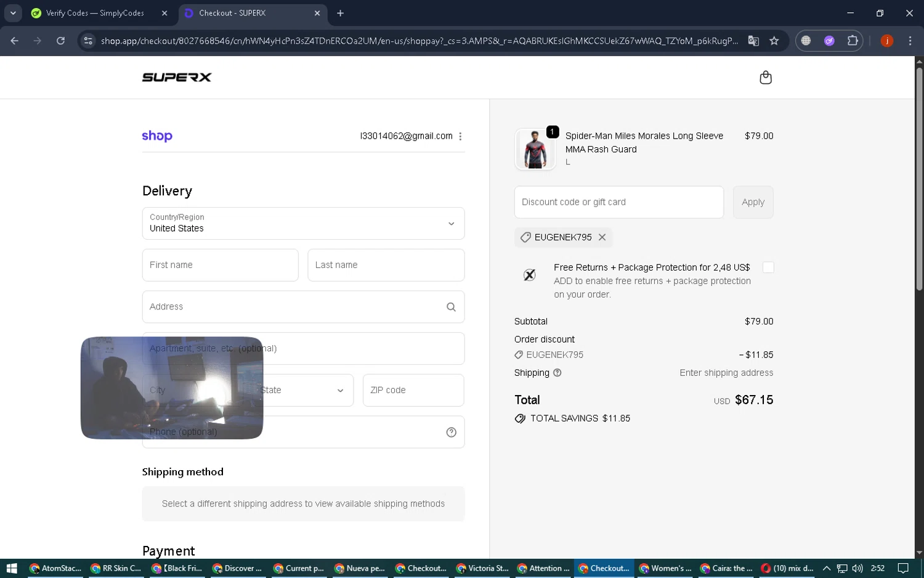Viewport: 924px width, 578px height.
Task: Select the Checkout - SUPERX browser tab
Action: 253,13
